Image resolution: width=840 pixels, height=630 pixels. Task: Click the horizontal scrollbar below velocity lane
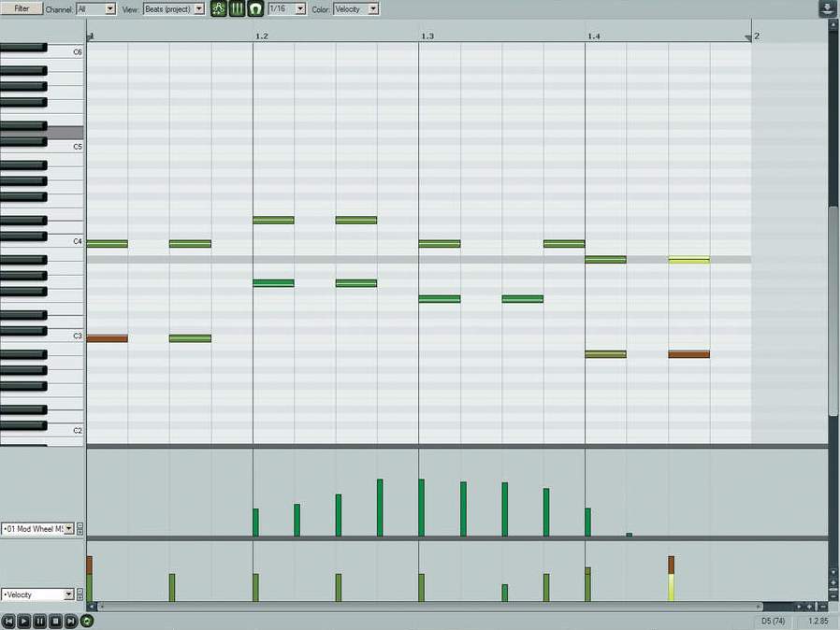pyautogui.click(x=428, y=607)
